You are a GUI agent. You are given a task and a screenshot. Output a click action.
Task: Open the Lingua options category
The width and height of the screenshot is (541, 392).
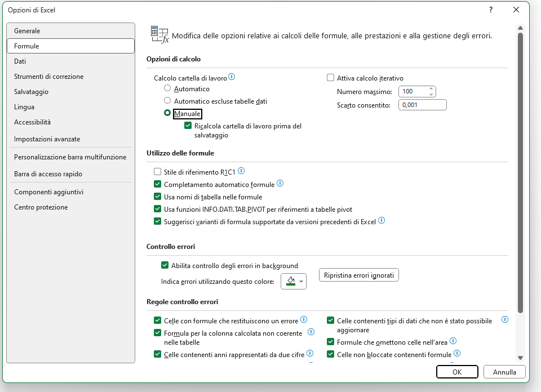(x=71, y=106)
